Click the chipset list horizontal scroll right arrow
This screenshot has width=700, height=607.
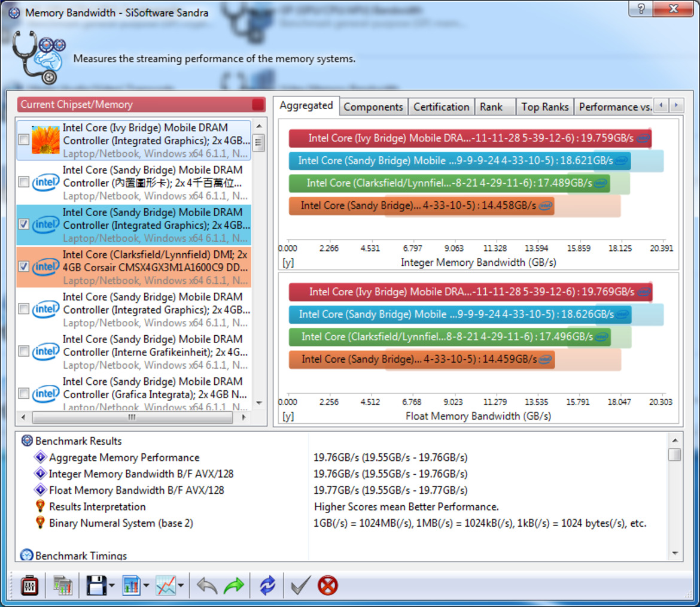244,417
